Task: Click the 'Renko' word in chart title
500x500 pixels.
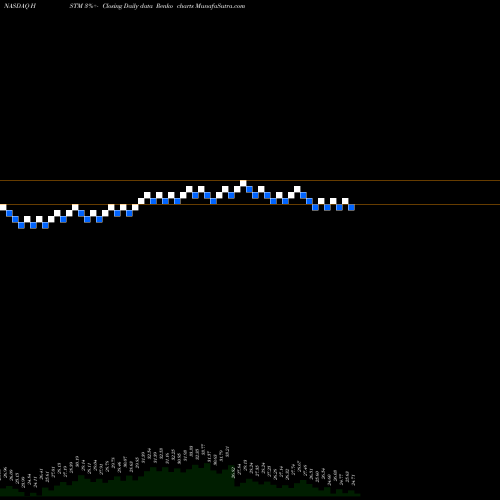Action: (x=165, y=6)
